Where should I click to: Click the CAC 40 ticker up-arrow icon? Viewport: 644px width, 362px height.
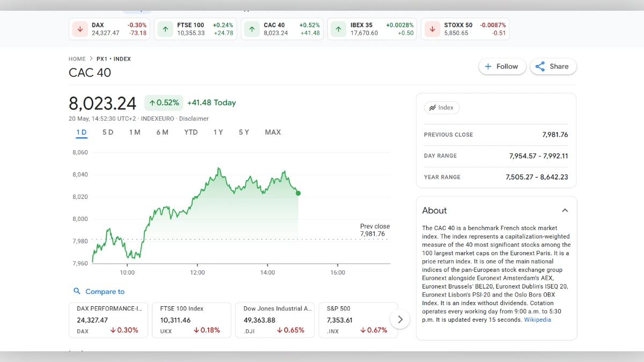pos(252,29)
